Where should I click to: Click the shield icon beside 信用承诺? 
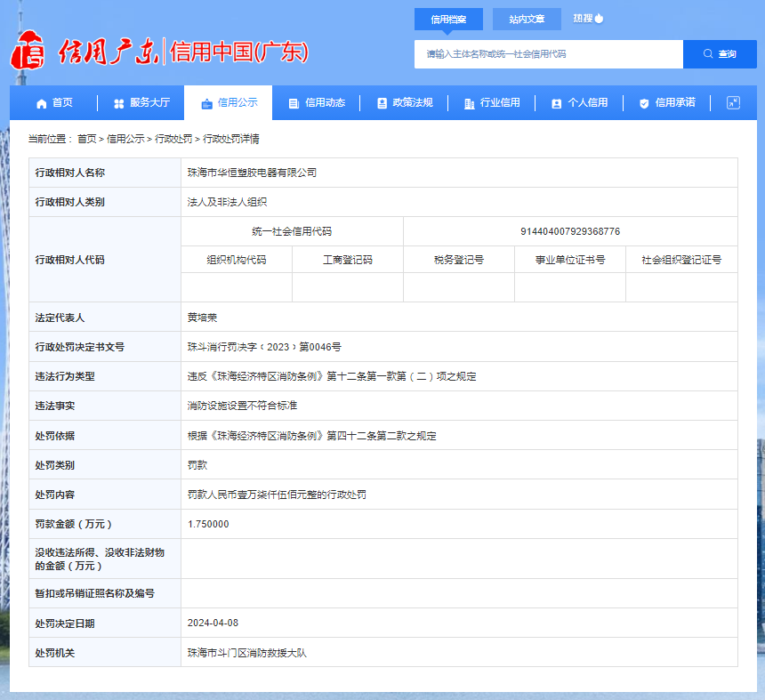tap(644, 103)
